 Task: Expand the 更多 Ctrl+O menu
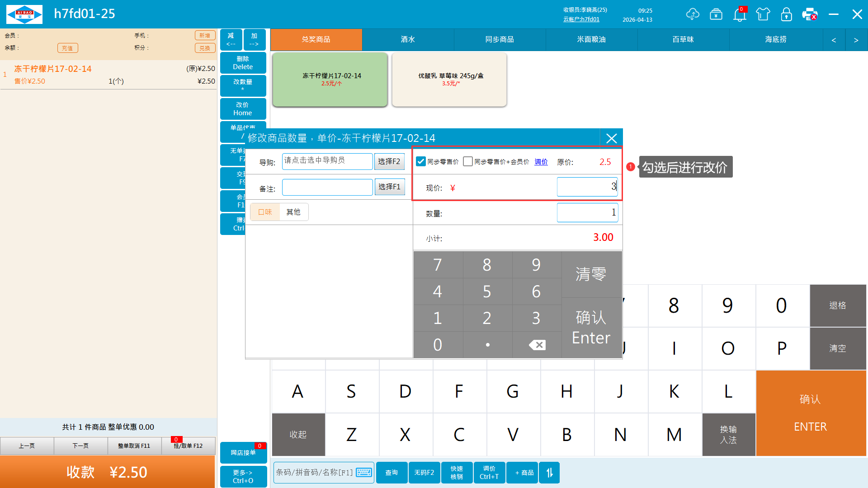pos(243,476)
